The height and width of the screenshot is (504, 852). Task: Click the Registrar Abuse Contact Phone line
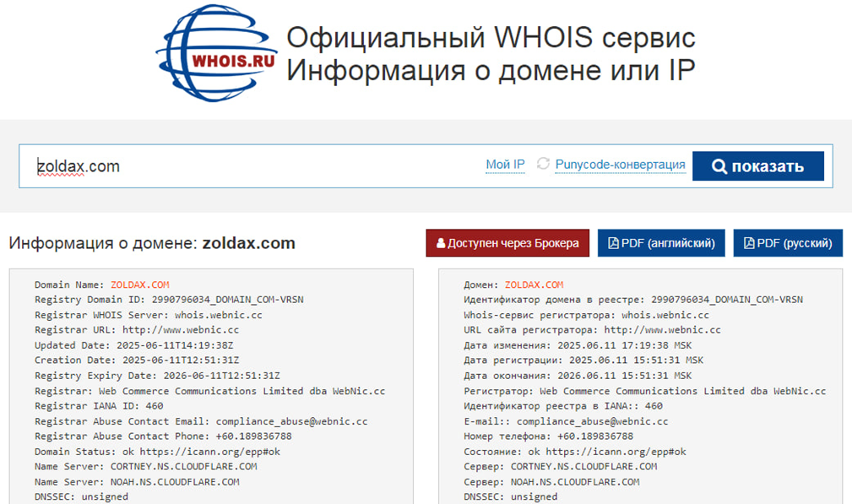pyautogui.click(x=163, y=436)
